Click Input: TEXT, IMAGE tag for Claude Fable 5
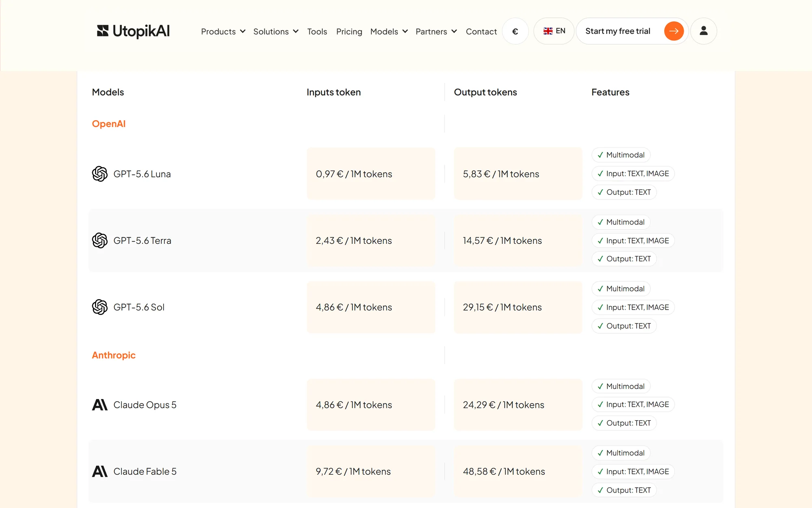Viewport: 812px width, 508px height. pyautogui.click(x=633, y=471)
